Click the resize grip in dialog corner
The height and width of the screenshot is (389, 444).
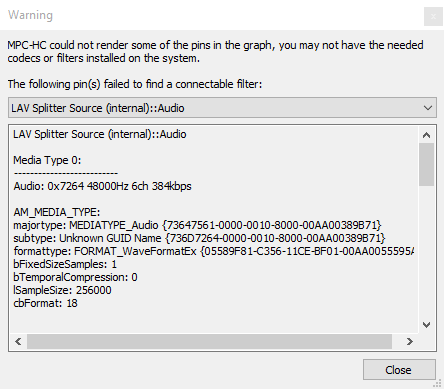[439, 384]
